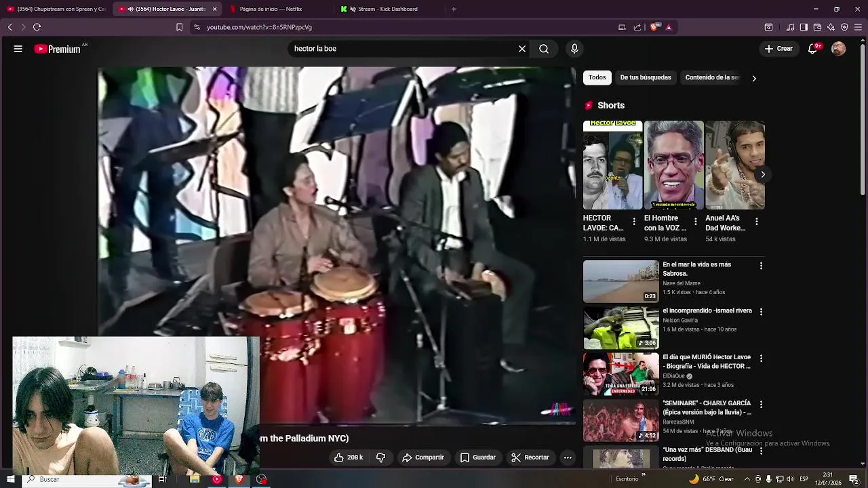
Task: Open Brave VPN shield icon
Action: click(x=844, y=27)
